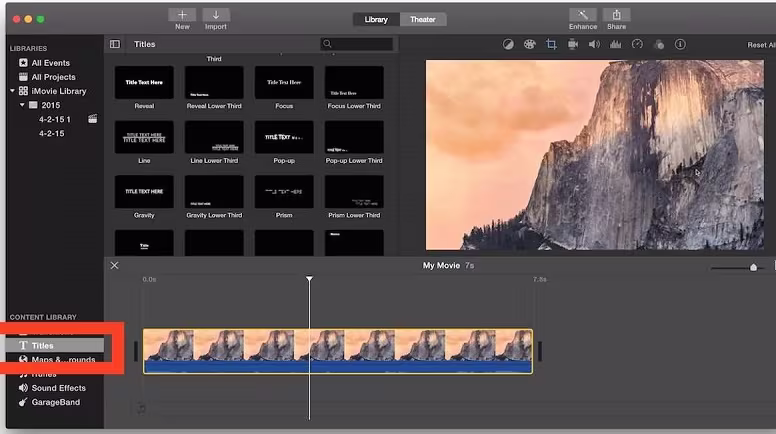Open the Enhance magic wand tool
The width and height of the screenshot is (776, 434).
coord(582,15)
